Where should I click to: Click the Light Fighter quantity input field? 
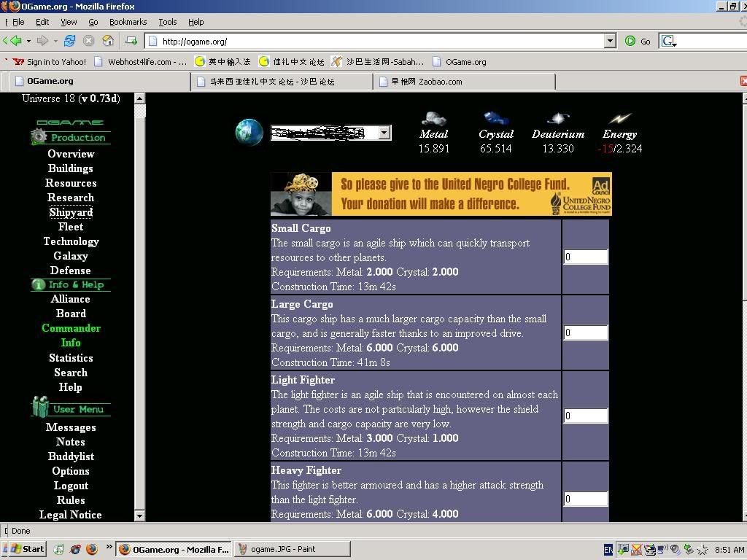tap(585, 416)
